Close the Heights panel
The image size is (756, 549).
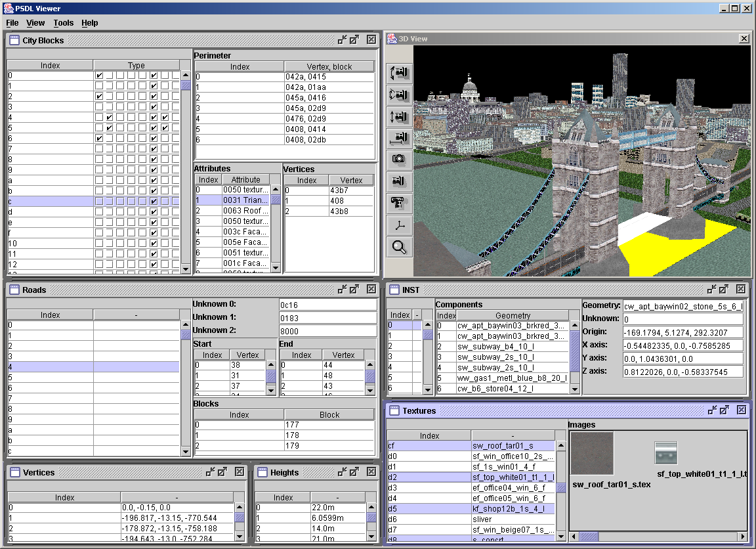click(x=371, y=472)
